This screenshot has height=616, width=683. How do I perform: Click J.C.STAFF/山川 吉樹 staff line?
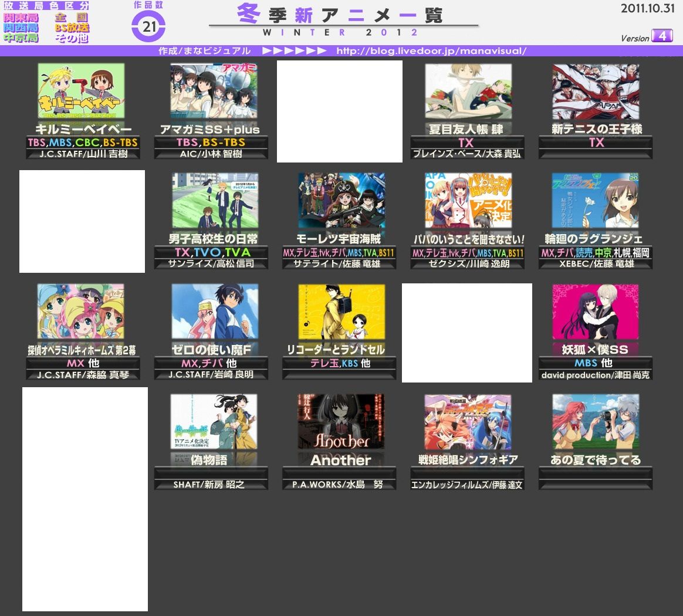point(83,154)
